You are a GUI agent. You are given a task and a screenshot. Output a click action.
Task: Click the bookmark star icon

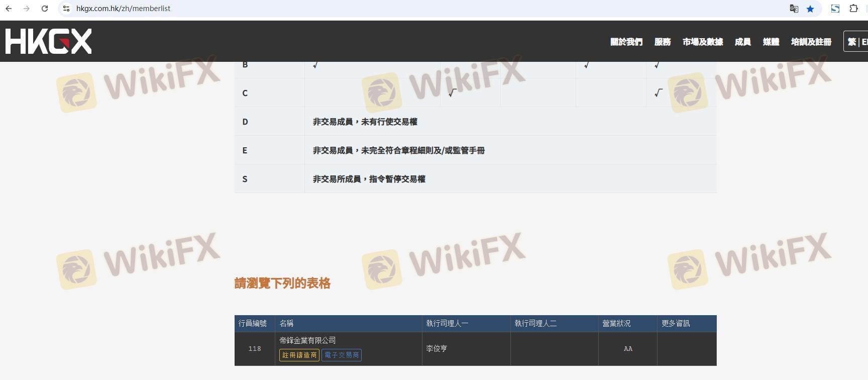tap(810, 9)
